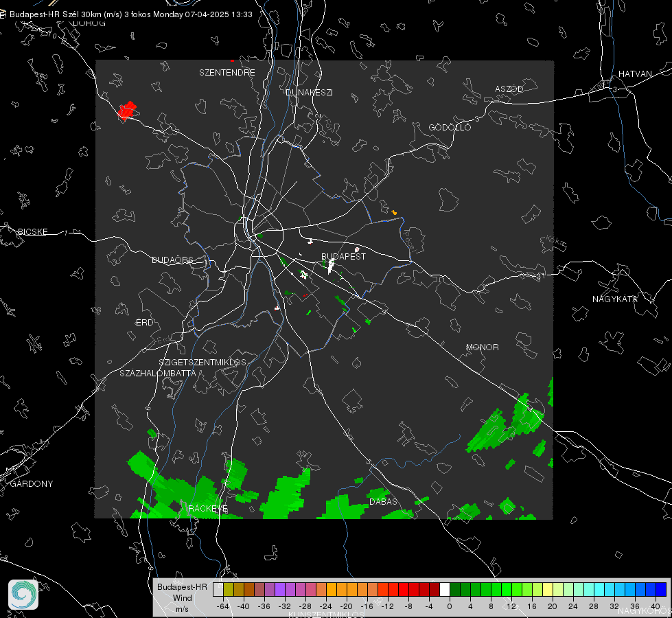Click the ÉRD map label
Screen dimensions: 672x618
144,323
